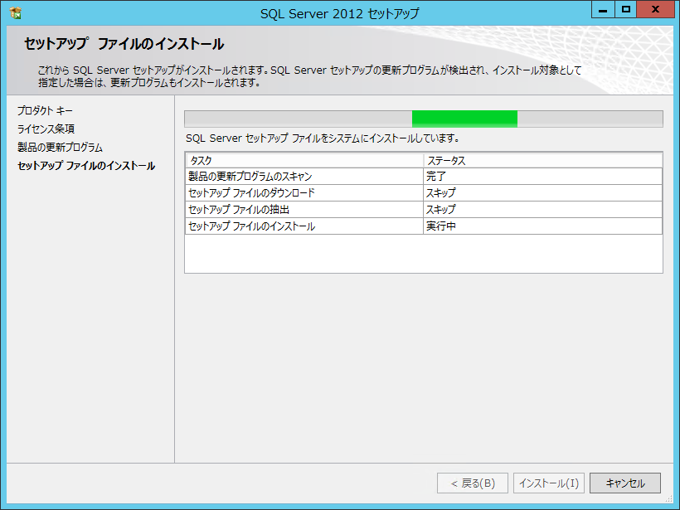Select セットアップ ファイルのインストール row in task table
This screenshot has height=510, width=680.
click(x=423, y=226)
